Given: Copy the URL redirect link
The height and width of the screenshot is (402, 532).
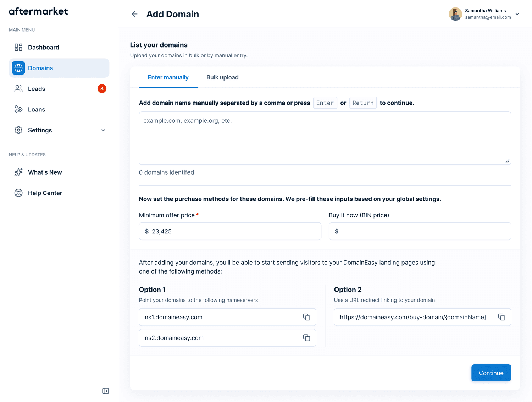Looking at the screenshot, I should (x=501, y=317).
